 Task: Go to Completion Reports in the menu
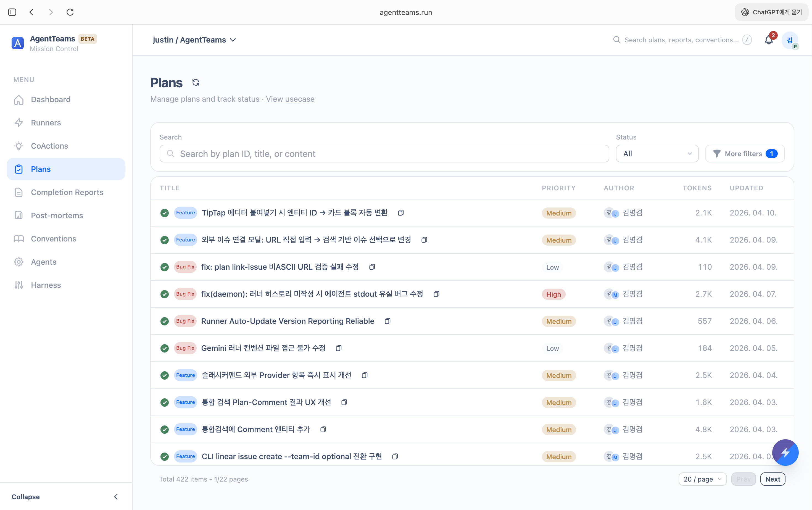coord(67,192)
